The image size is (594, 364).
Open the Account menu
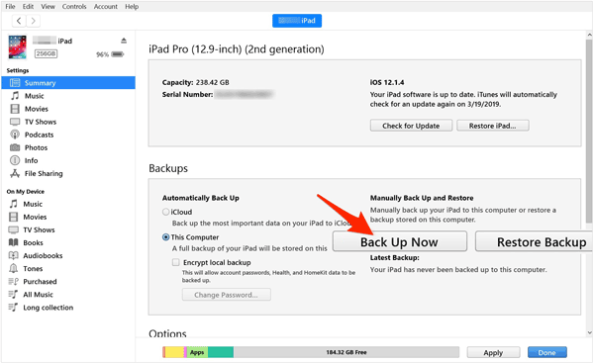pyautogui.click(x=105, y=7)
